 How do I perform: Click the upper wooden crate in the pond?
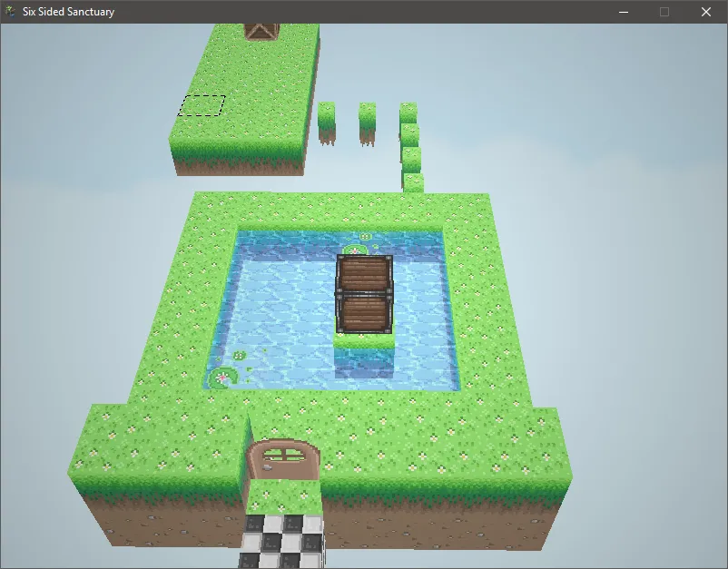click(x=364, y=273)
